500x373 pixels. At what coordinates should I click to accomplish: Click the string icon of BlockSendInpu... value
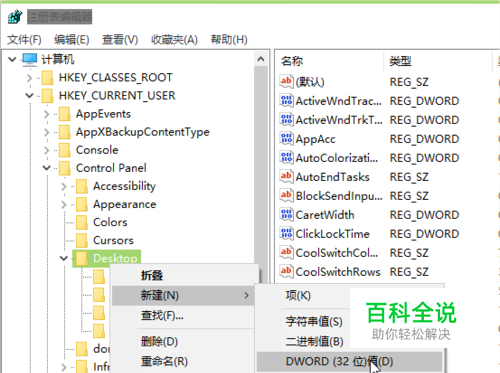click(286, 196)
